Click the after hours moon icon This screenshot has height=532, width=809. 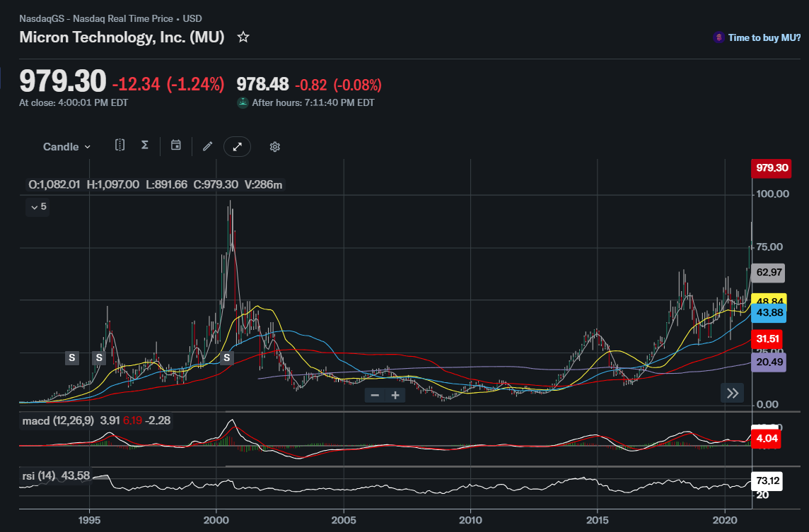(x=243, y=102)
